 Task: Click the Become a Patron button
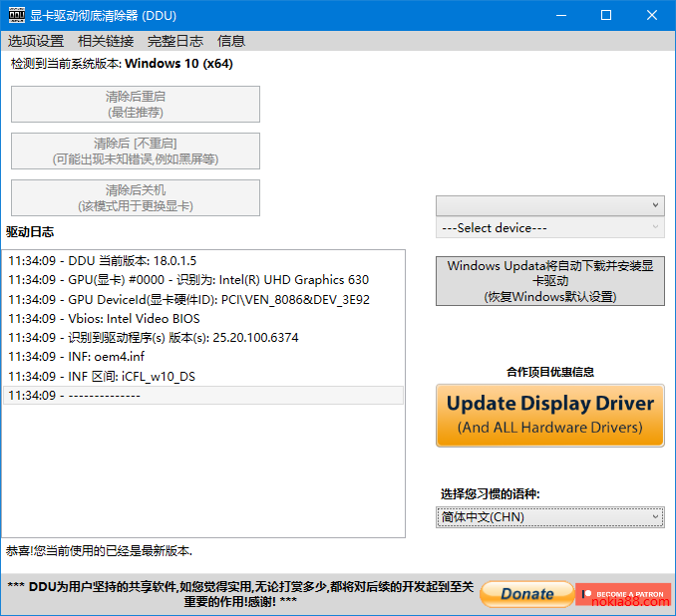point(623,594)
